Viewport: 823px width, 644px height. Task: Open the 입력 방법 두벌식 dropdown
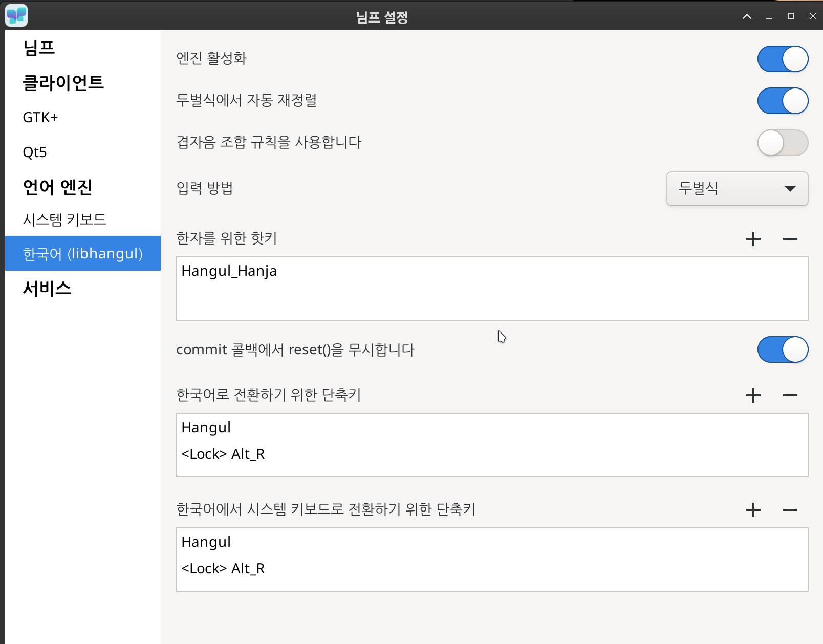tap(737, 189)
